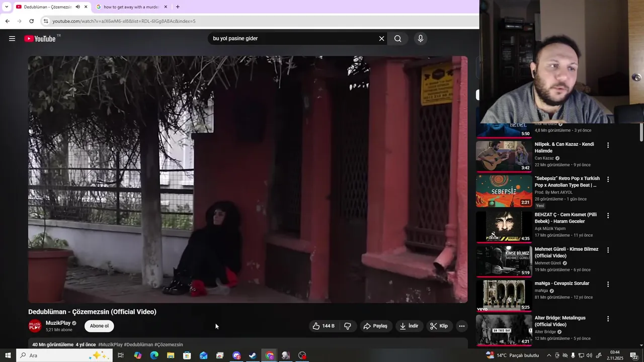Toggle the tray microphone icon

tap(573, 355)
